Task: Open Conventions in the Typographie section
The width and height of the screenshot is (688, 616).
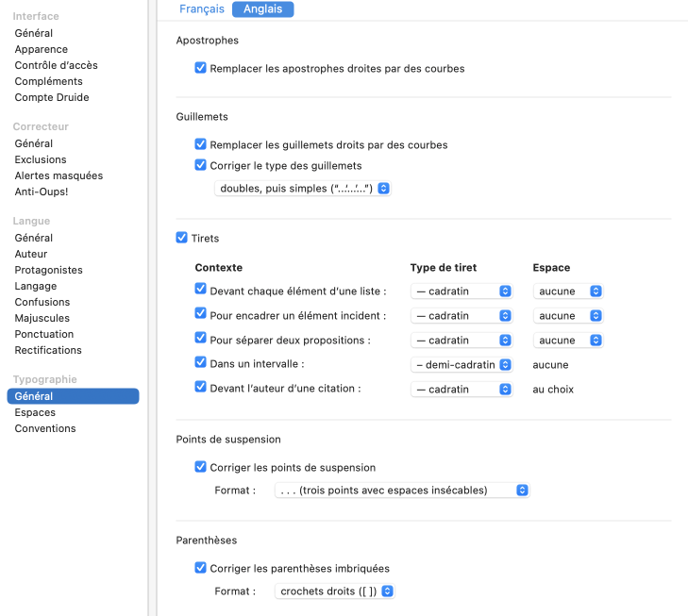Action: coord(45,428)
